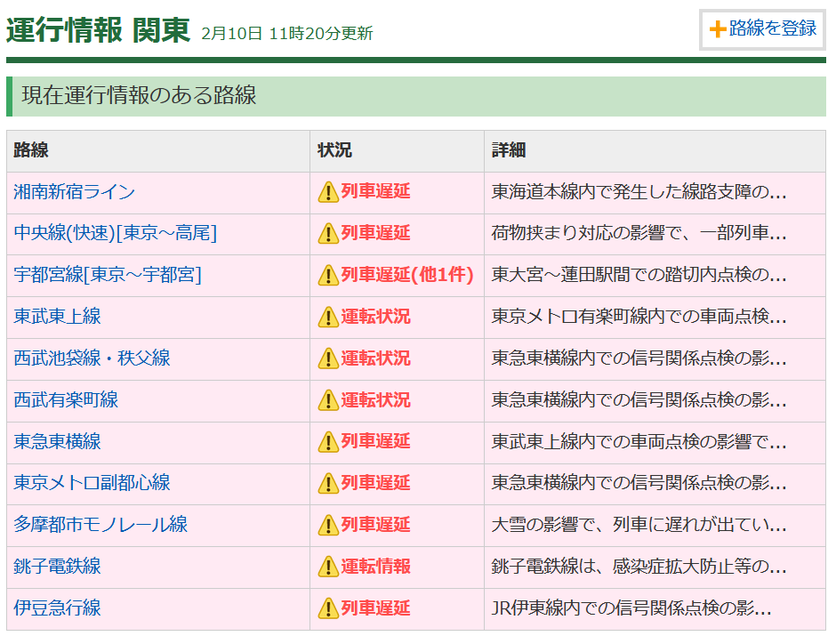Click 列車遅延 status for 多摩都市モノレール線
836x644 pixels.
tap(376, 524)
